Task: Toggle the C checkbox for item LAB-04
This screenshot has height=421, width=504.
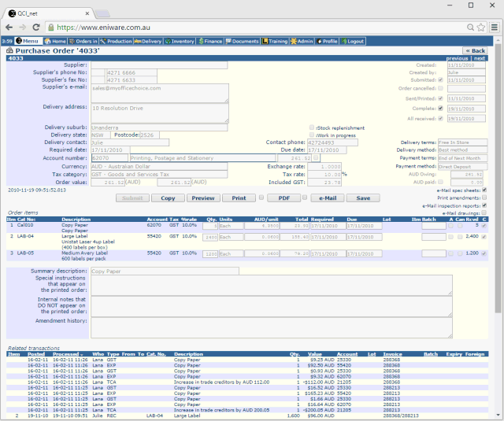Action: click(x=484, y=237)
